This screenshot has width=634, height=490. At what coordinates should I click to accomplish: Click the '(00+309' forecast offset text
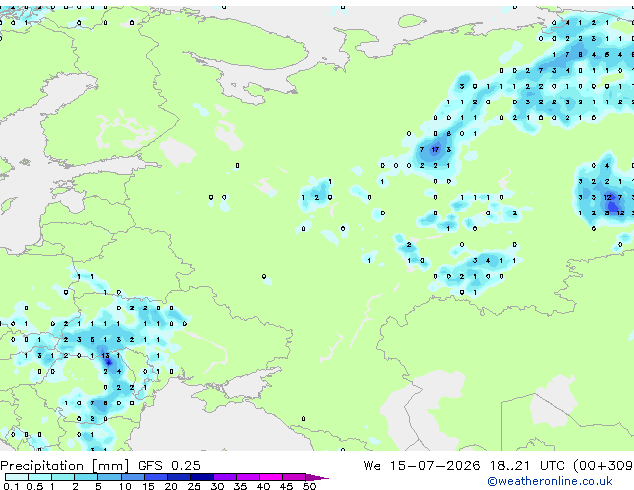point(603,466)
